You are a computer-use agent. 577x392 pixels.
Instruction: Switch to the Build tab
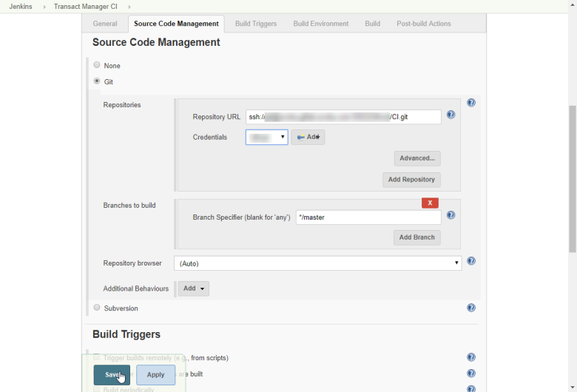[372, 24]
